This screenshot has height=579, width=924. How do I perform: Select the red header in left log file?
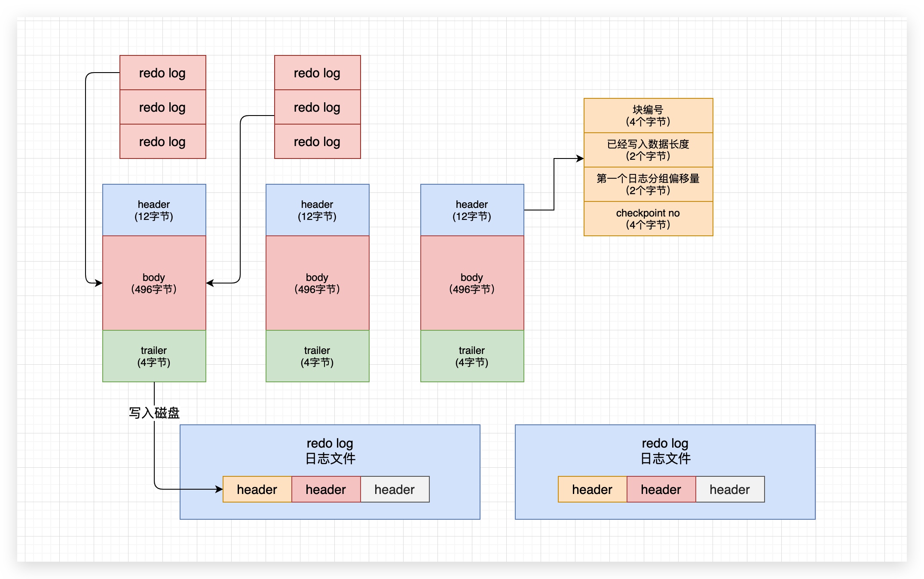pos(326,489)
